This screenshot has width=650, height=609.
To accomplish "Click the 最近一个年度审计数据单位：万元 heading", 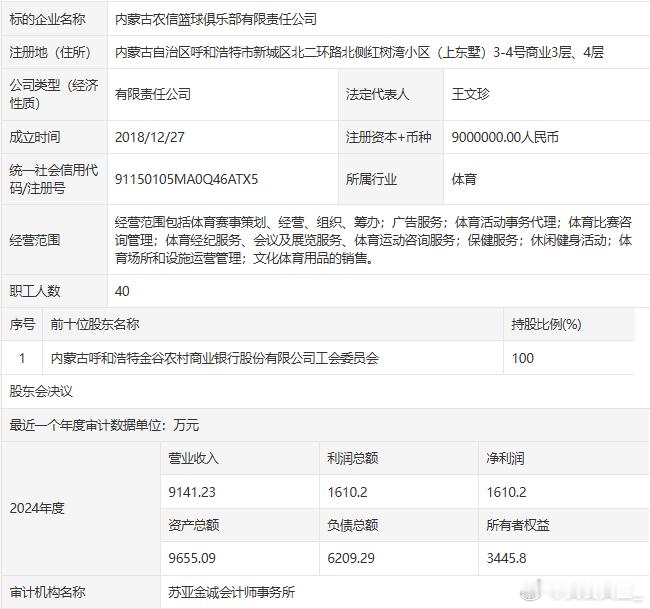I will pos(104,425).
